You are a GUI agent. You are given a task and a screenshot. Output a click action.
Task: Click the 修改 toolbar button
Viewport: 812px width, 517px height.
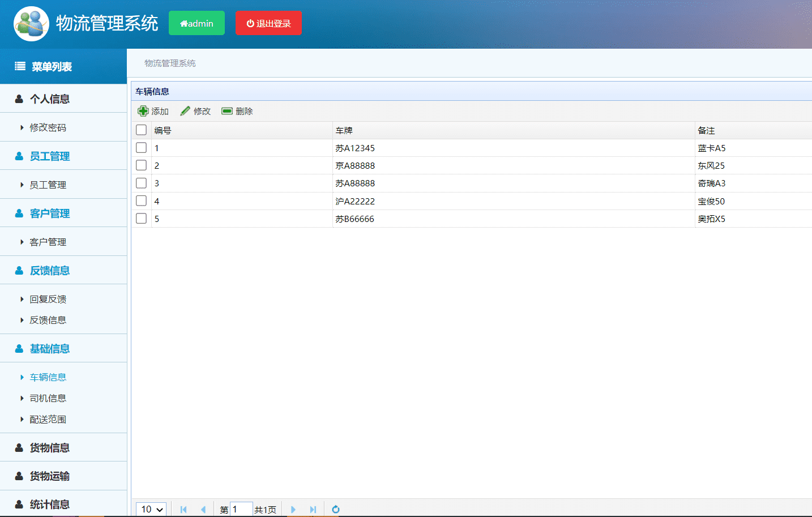click(195, 111)
